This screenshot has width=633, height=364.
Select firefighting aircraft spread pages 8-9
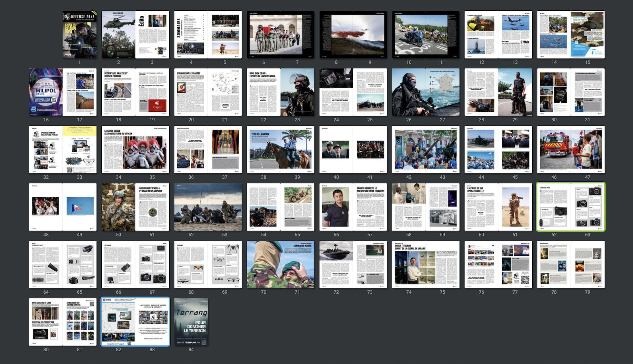tap(353, 35)
